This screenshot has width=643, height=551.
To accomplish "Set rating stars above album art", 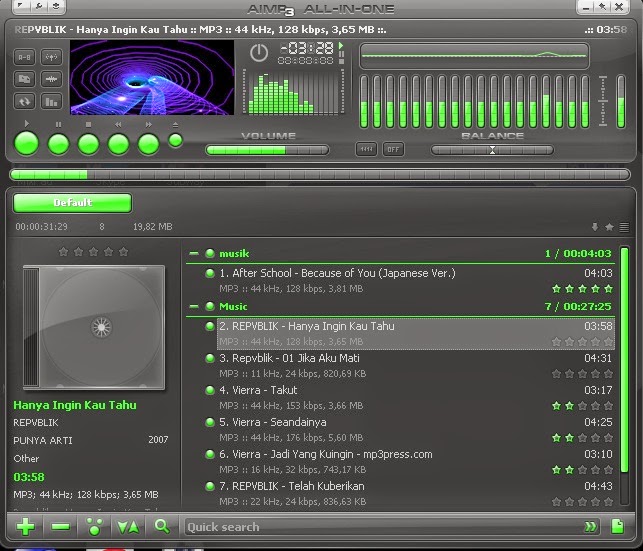I will tap(93, 252).
